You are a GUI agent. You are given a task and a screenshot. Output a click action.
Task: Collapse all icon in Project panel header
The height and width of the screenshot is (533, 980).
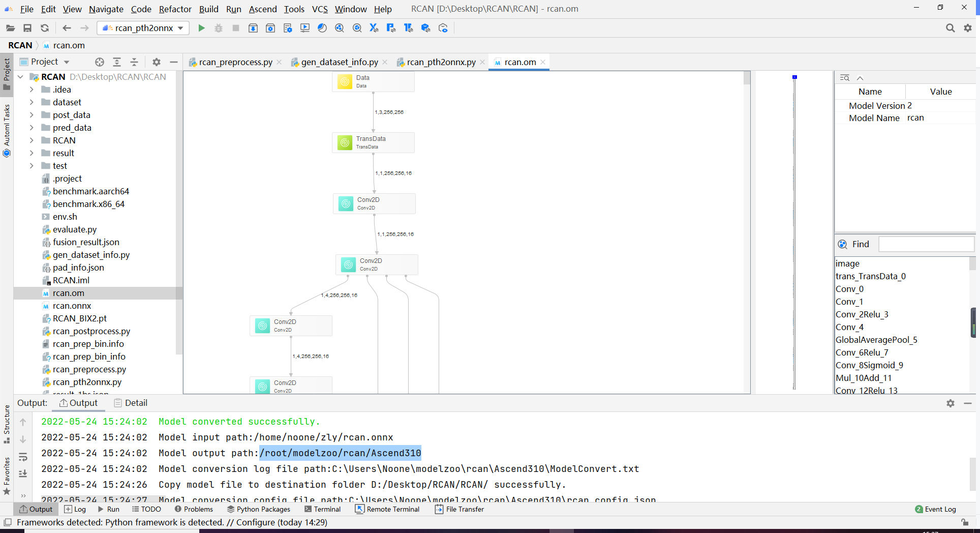click(134, 62)
